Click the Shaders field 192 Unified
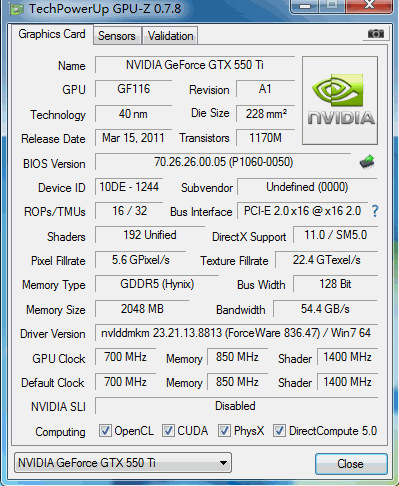This screenshot has width=399, height=486. (x=150, y=235)
